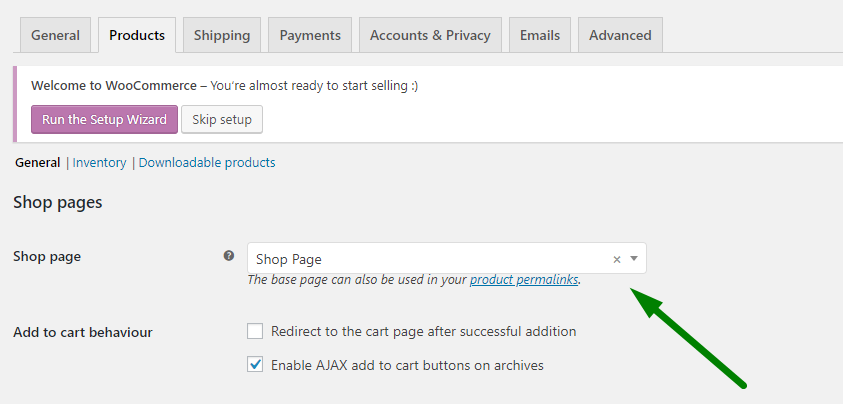Disable AJAX add to cart checkbox

255,365
